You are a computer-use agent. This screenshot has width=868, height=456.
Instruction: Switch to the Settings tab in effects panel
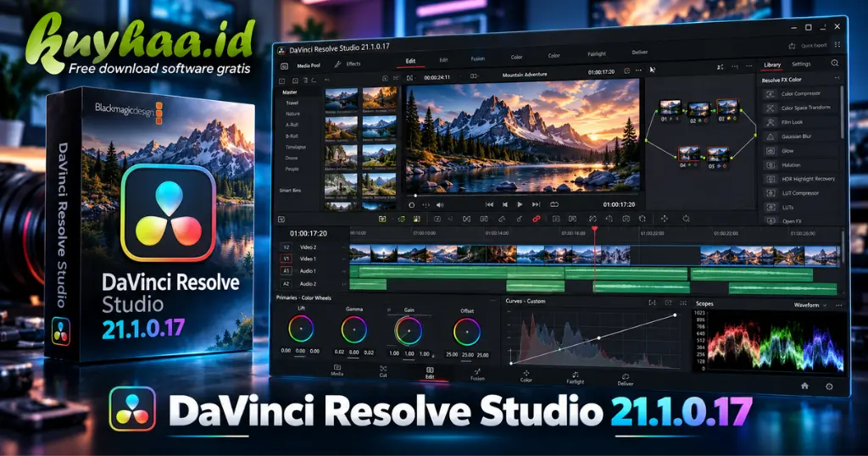[x=801, y=64]
